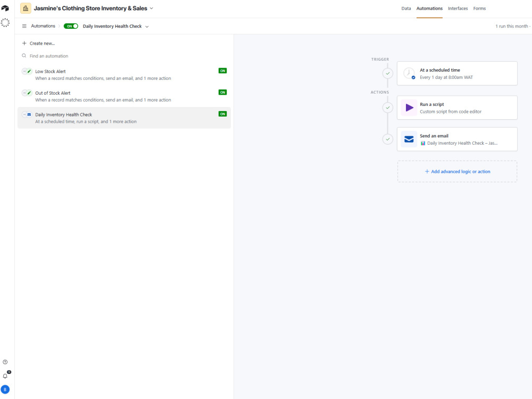Click the search magnifier icon
The width and height of the screenshot is (532, 399).
pyautogui.click(x=24, y=56)
